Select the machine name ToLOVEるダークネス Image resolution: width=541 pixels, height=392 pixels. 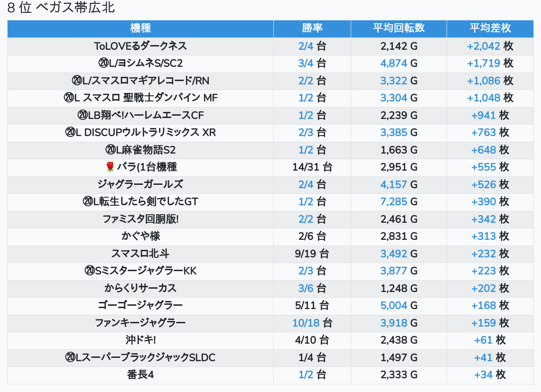[x=140, y=46]
